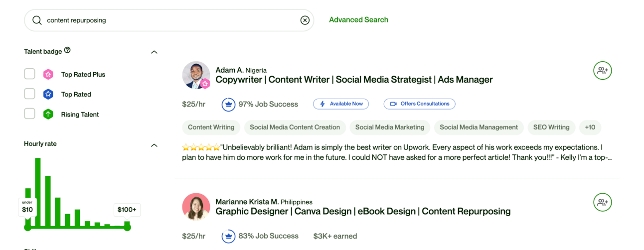Viewport: 644px width, 250px height.
Task: Invite Adam A. using the people-plus icon
Action: 602,71
